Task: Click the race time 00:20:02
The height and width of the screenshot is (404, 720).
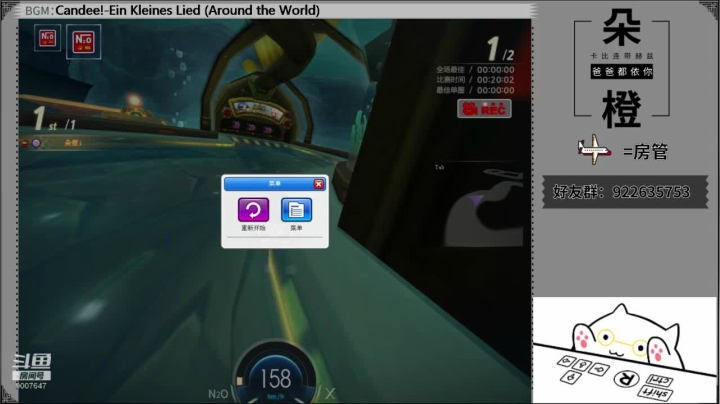Action: click(495, 80)
